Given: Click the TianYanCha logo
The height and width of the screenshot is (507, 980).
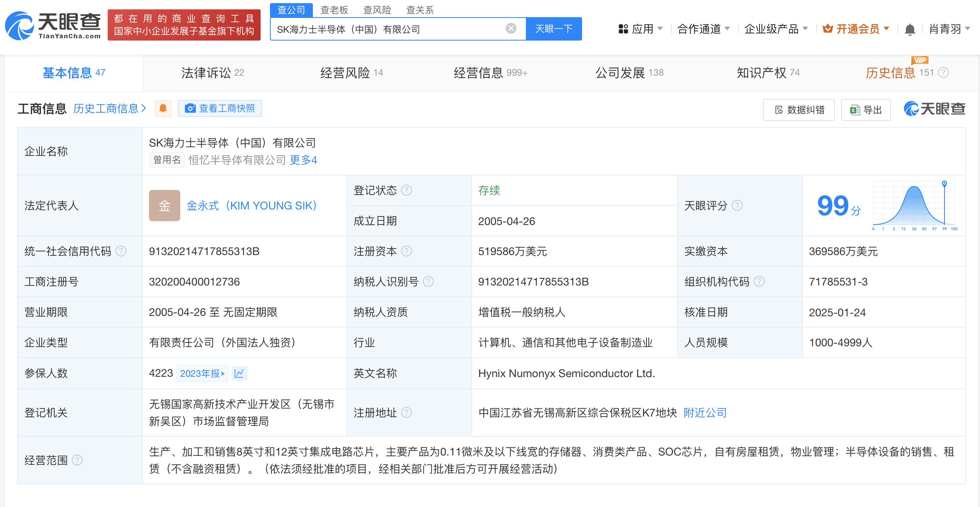Looking at the screenshot, I should pyautogui.click(x=53, y=26).
